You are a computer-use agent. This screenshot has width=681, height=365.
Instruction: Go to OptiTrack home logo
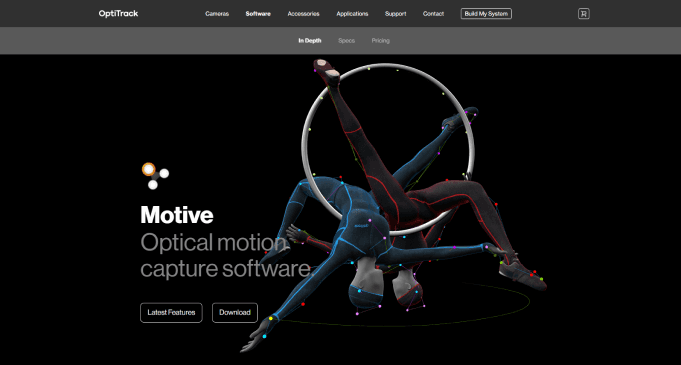click(118, 13)
